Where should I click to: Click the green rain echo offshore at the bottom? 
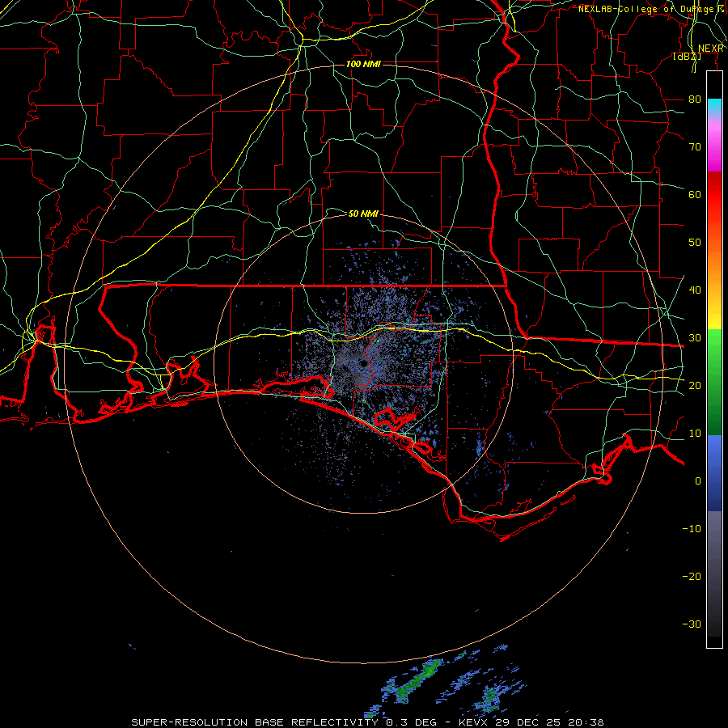[419, 679]
